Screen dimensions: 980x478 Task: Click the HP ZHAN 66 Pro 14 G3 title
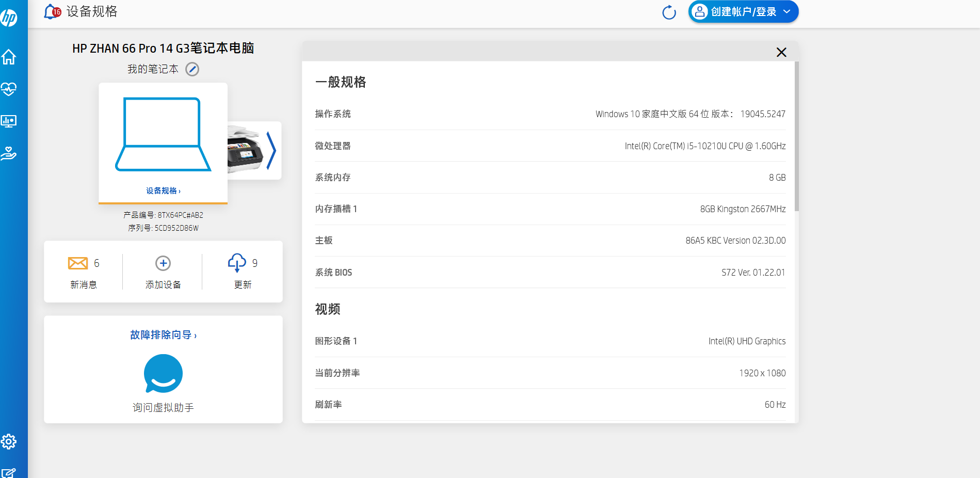point(163,49)
